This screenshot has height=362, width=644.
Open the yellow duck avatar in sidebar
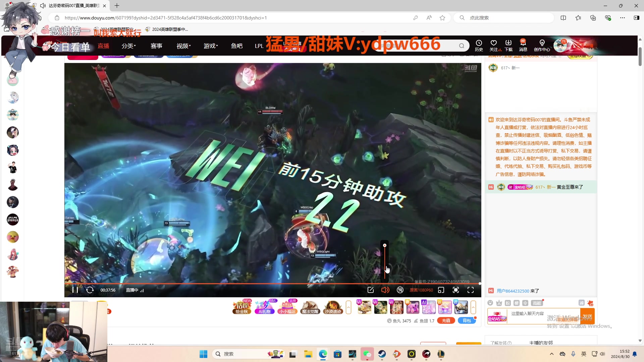[13, 237]
